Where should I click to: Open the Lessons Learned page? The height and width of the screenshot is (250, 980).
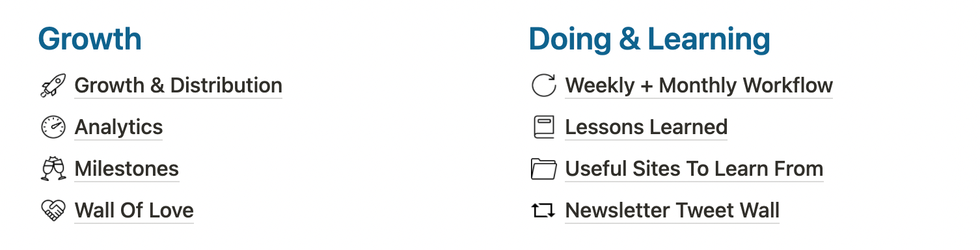(646, 127)
